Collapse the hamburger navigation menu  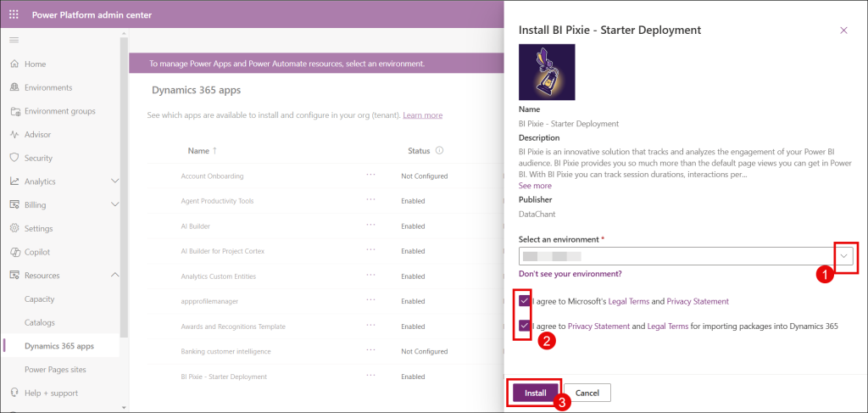[14, 40]
